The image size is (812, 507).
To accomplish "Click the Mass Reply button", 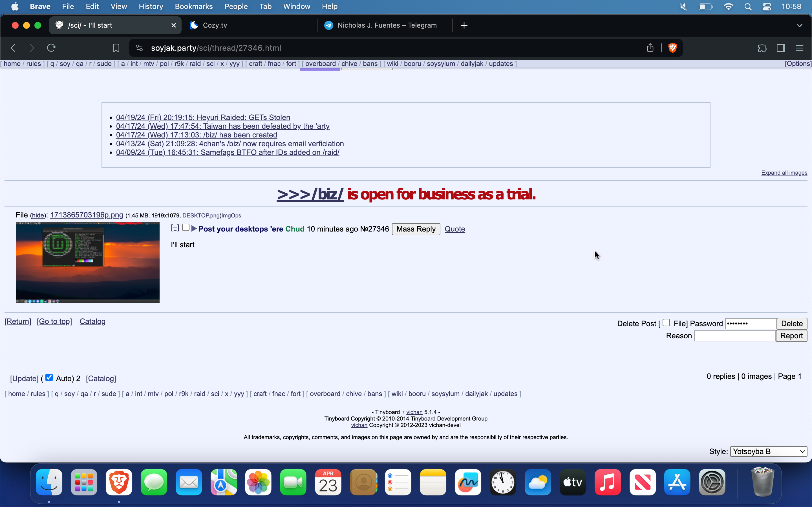I will (x=416, y=229).
